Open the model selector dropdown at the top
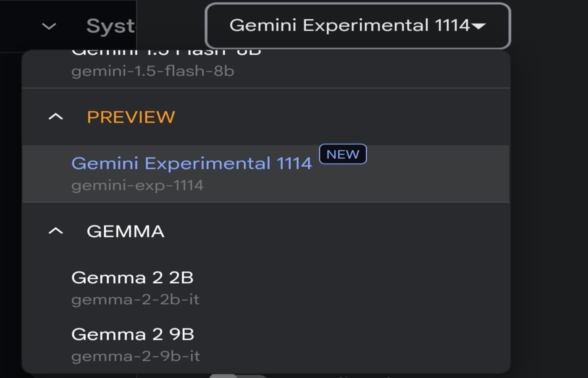 [x=357, y=26]
